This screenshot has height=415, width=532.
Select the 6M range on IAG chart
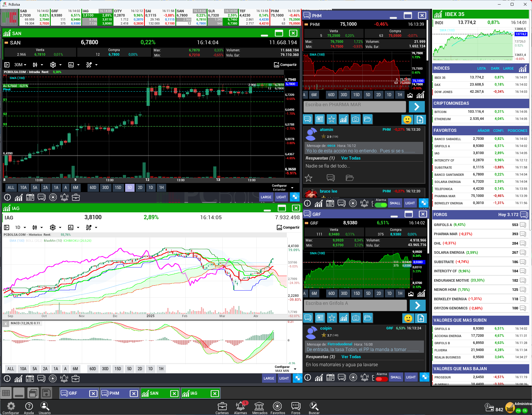(x=75, y=369)
